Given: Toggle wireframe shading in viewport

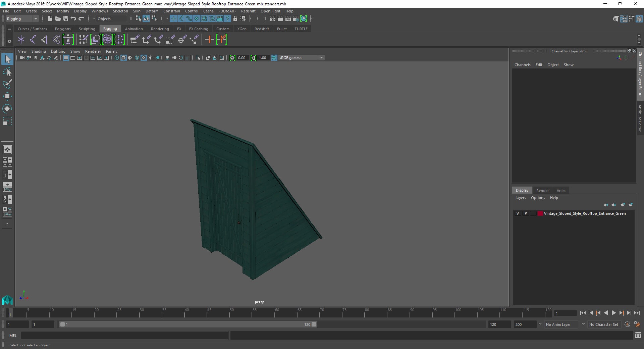Looking at the screenshot, I should tap(117, 58).
